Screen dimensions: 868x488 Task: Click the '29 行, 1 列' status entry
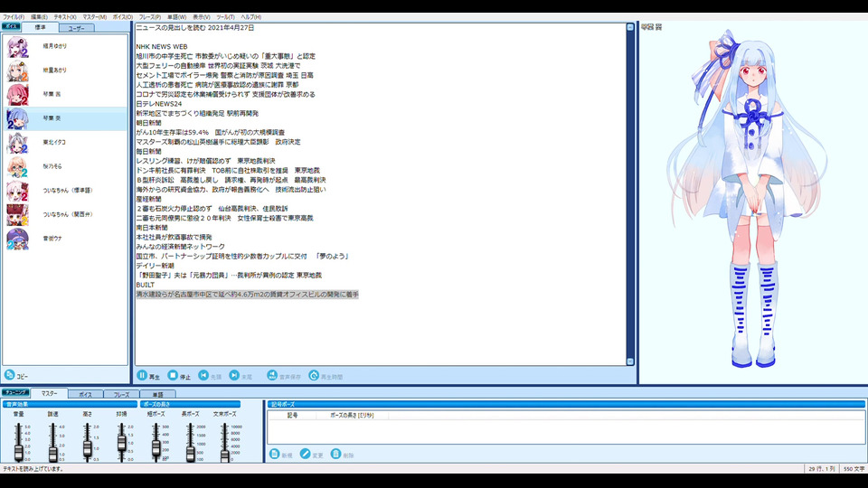[x=822, y=469]
